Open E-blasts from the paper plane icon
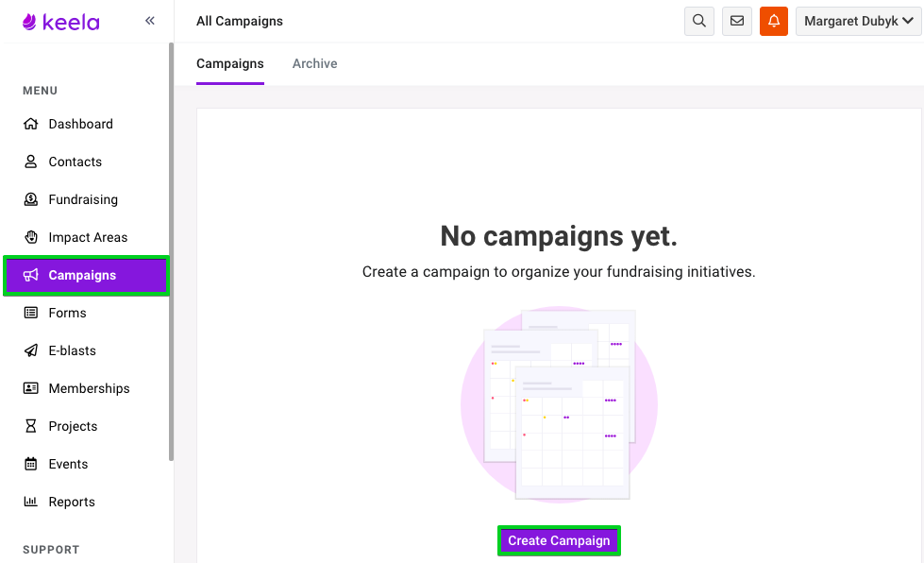This screenshot has height=563, width=924. pyautogui.click(x=30, y=350)
